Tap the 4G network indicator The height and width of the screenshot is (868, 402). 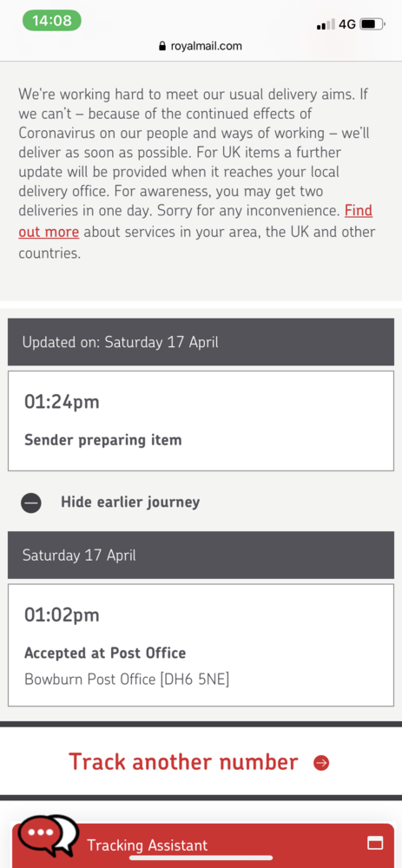click(347, 24)
